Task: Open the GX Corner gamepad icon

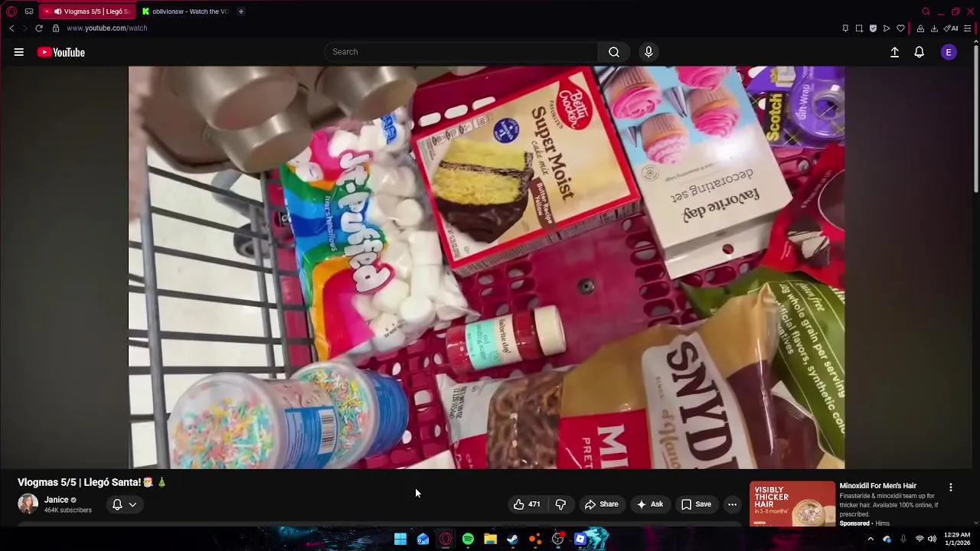Action: (x=29, y=11)
